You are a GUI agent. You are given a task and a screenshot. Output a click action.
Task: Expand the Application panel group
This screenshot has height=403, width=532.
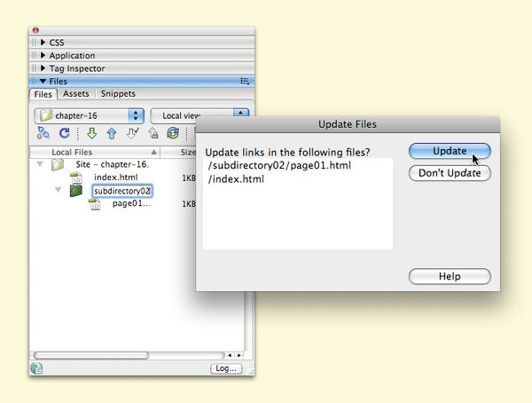(x=72, y=55)
